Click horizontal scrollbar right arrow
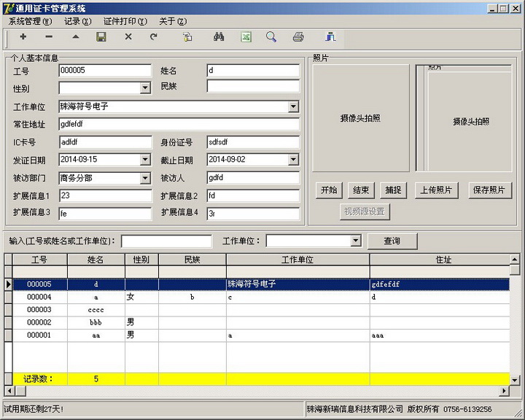Viewport: 525px width, 420px height. pyautogui.click(x=504, y=391)
